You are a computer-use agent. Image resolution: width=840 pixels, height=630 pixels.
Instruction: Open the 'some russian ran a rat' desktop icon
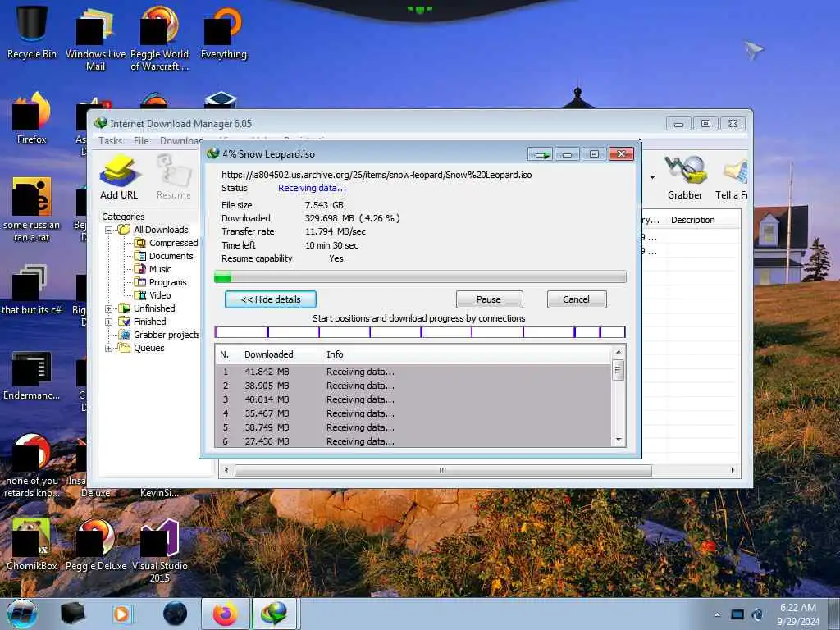[x=32, y=209]
